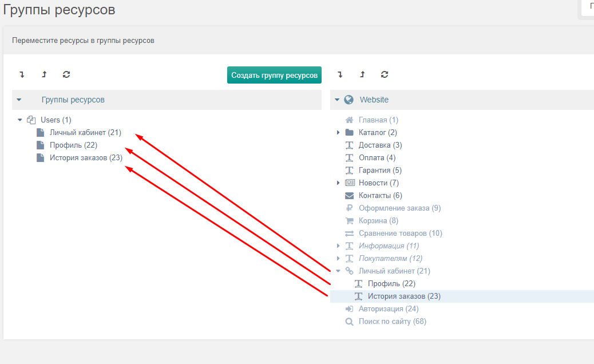Expand all in resource groups panel toolbar
Screen dimensions: 594x364
[22, 74]
